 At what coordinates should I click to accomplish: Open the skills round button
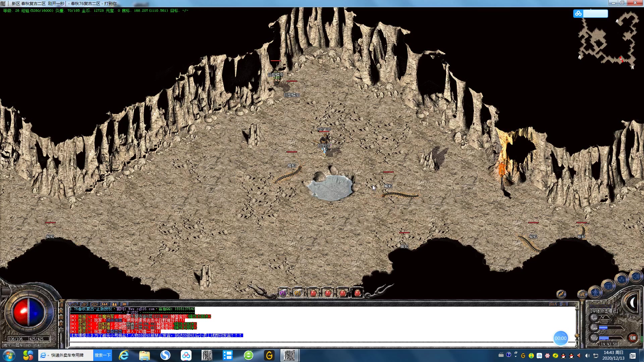coord(622,280)
